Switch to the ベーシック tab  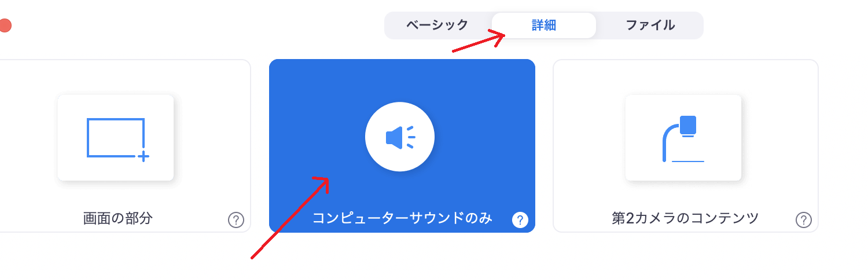[437, 25]
